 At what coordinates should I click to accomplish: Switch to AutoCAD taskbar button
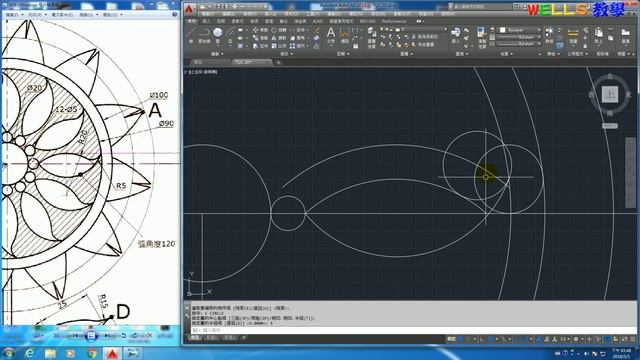[x=112, y=353]
